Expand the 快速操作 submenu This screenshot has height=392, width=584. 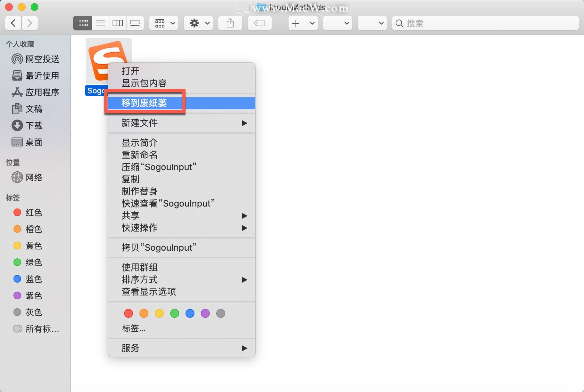point(182,228)
